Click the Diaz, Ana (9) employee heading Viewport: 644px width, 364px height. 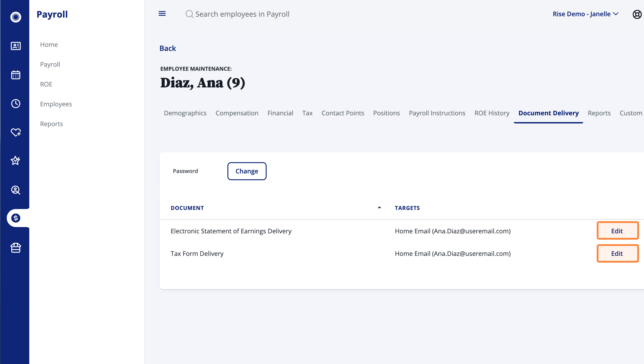(x=202, y=83)
